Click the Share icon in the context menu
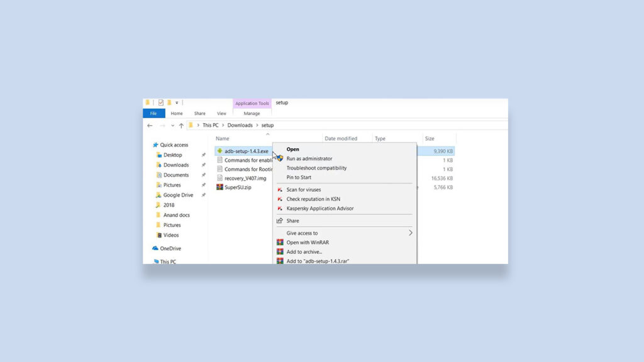Viewport: 644px width, 362px height. pos(279,221)
